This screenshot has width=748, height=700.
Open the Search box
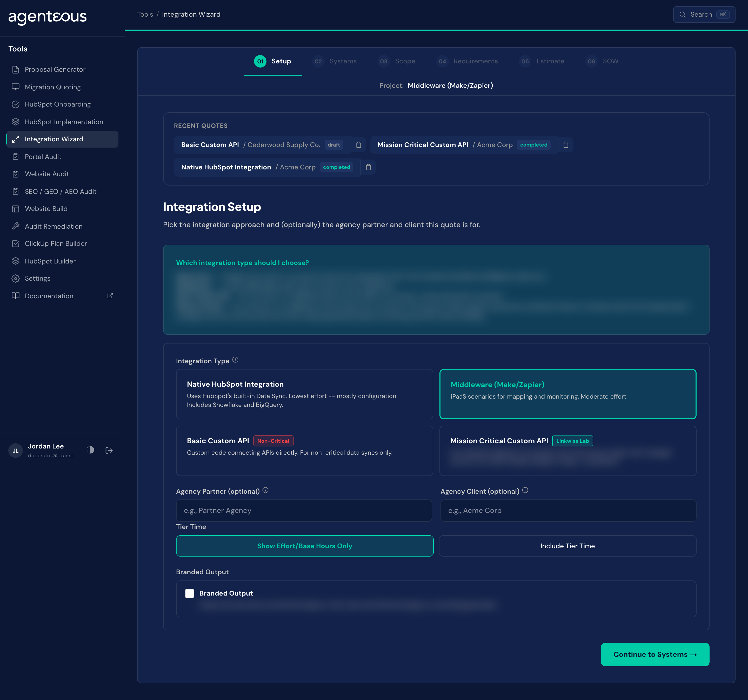[704, 14]
